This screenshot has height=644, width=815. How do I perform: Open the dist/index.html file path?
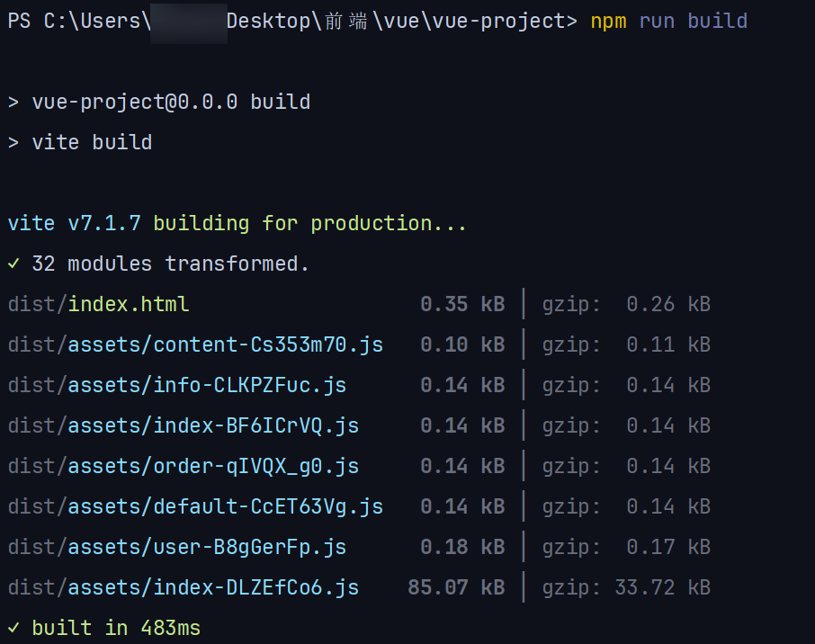pyautogui.click(x=99, y=304)
